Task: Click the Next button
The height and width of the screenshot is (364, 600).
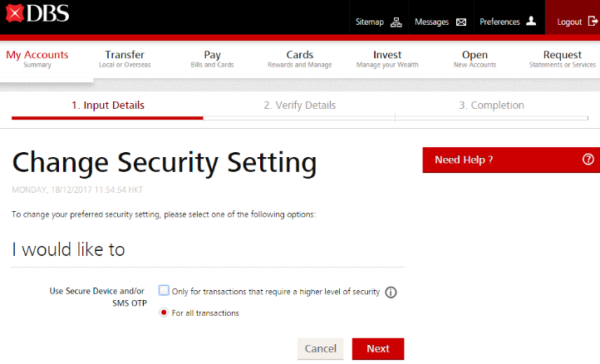Action: [x=377, y=349]
